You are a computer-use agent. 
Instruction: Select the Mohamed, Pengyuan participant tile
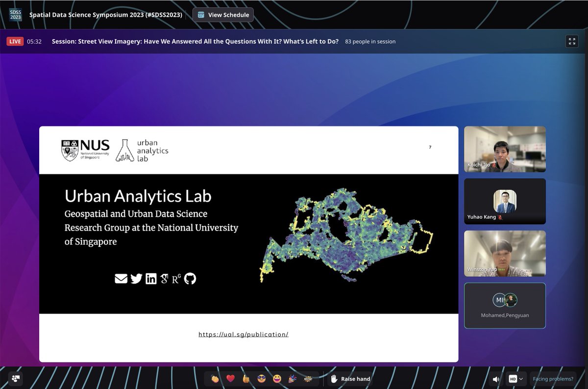click(505, 306)
